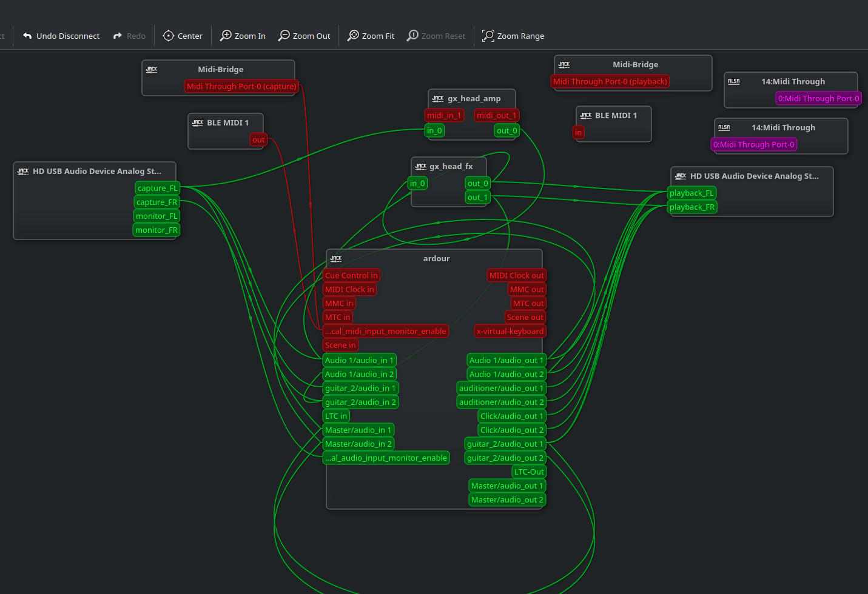Select the gx_head_fx node title

451,166
